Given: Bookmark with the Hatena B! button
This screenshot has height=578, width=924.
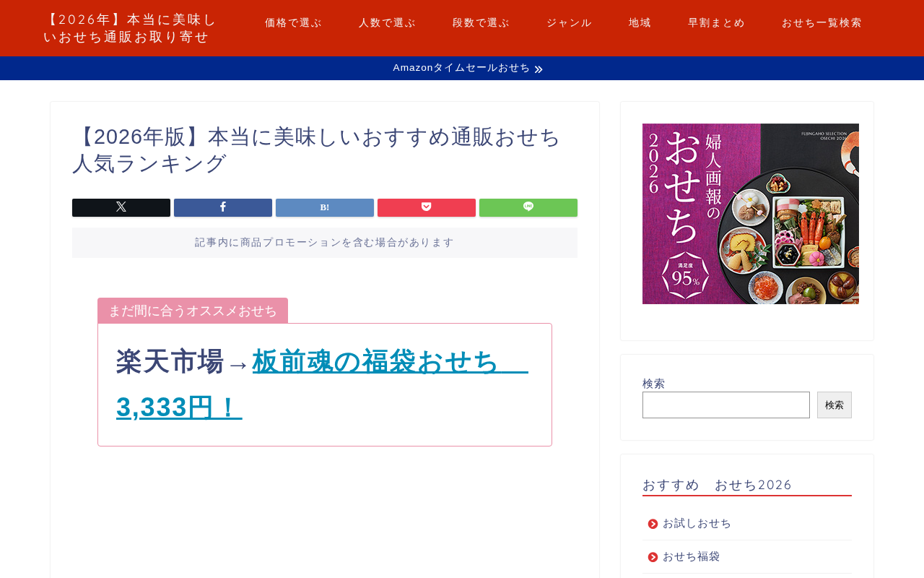Looking at the screenshot, I should [325, 207].
